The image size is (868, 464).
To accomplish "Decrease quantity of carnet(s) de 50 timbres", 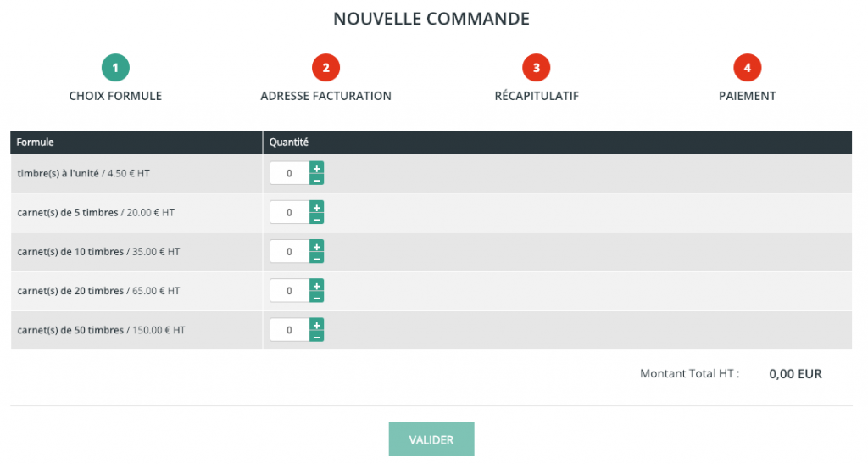I will (x=316, y=336).
